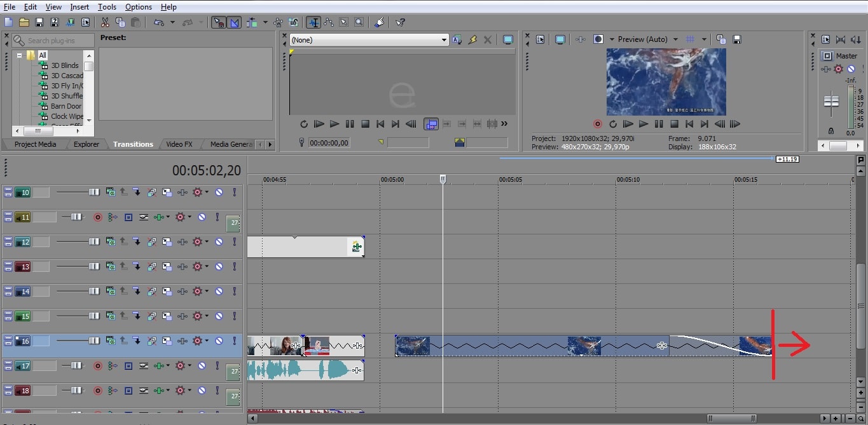Click the What's This help icon
This screenshot has height=425, width=868.
(400, 22)
